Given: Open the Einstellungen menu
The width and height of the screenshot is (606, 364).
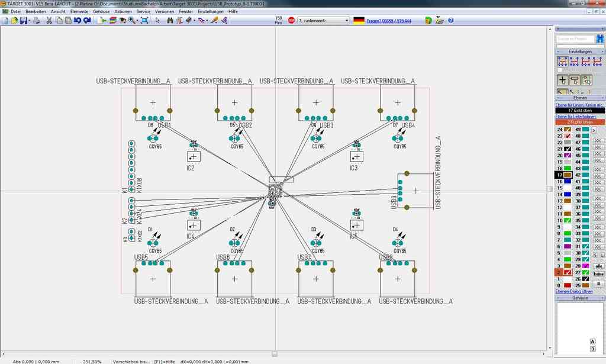Looking at the screenshot, I should (x=211, y=12).
